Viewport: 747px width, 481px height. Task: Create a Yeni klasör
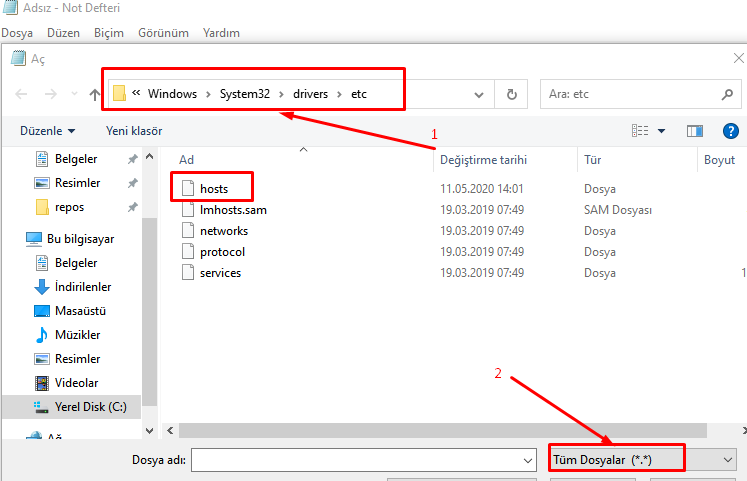134,131
